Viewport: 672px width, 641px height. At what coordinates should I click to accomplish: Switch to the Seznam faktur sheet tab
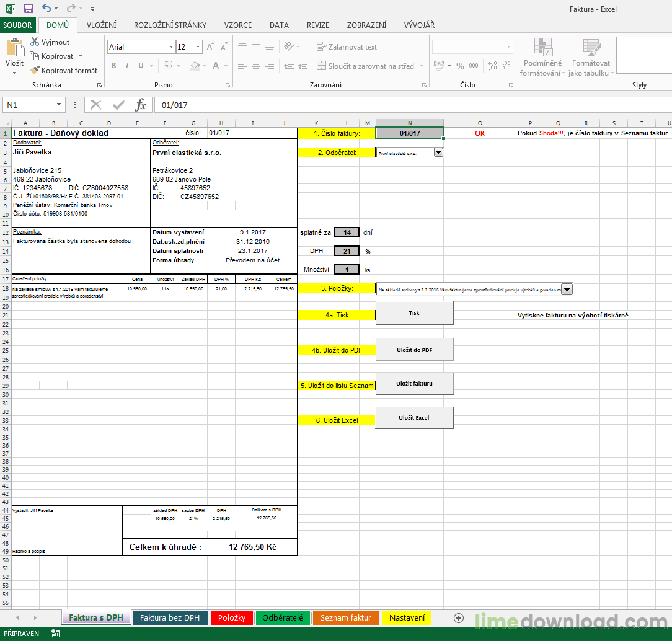[x=345, y=617]
